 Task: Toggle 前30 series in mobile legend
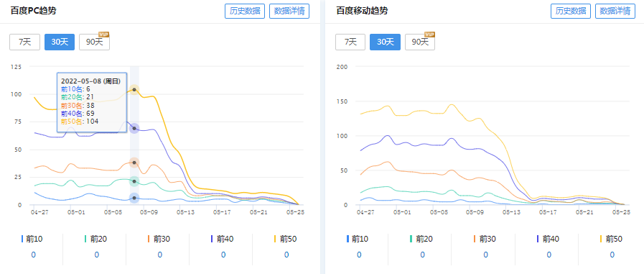coord(485,239)
